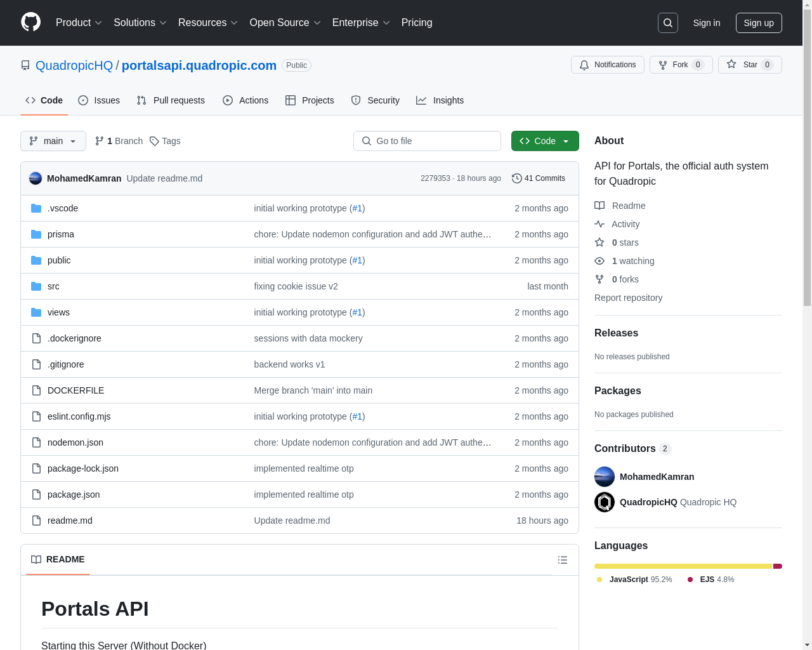The image size is (812, 650).
Task: Click the JavaScript language bar segment
Action: click(683, 566)
